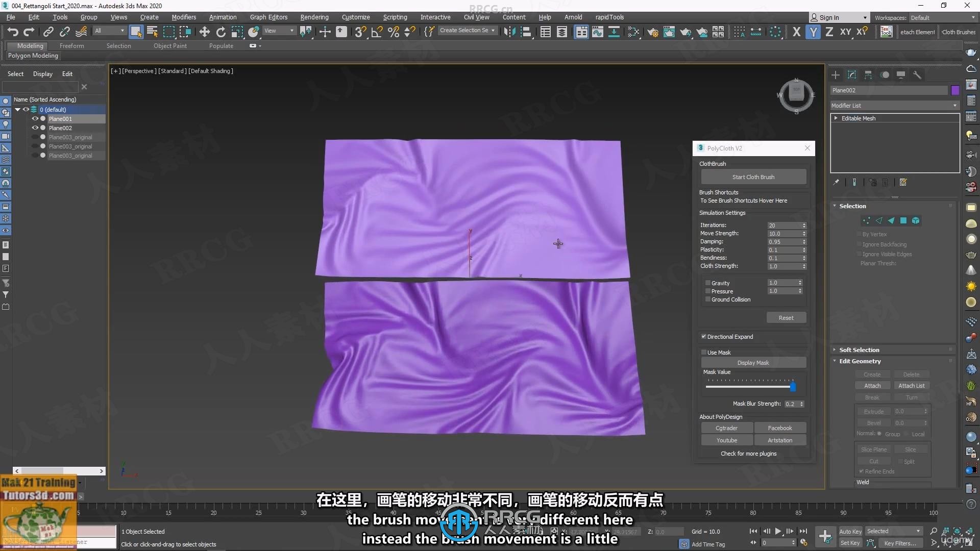Viewport: 980px width, 551px height.
Task: Click Start Cloth Brush button
Action: click(753, 177)
